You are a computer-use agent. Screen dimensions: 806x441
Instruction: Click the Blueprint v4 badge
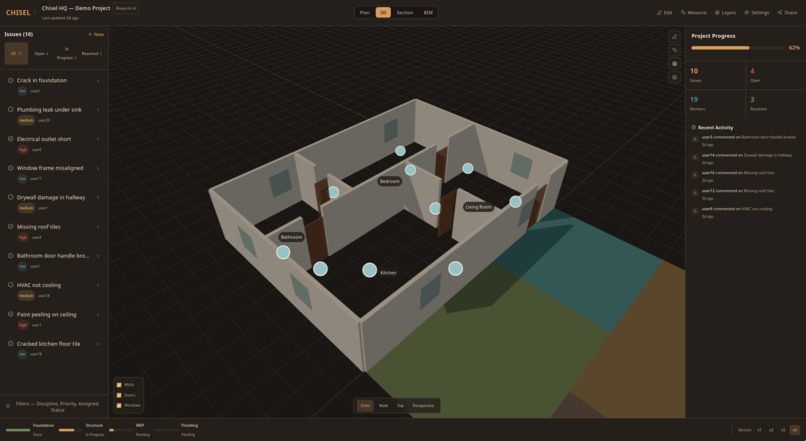point(126,8)
